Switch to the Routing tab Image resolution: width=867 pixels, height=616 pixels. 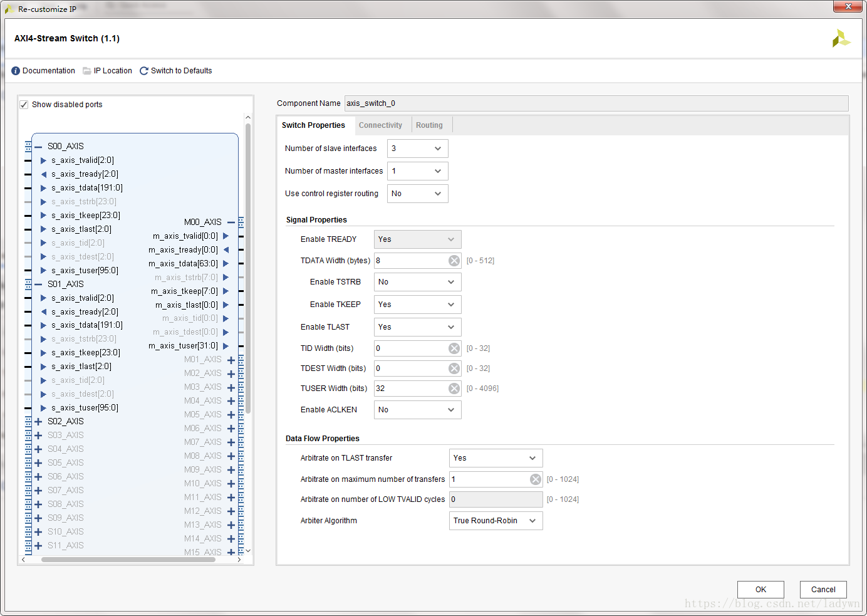[x=429, y=125]
